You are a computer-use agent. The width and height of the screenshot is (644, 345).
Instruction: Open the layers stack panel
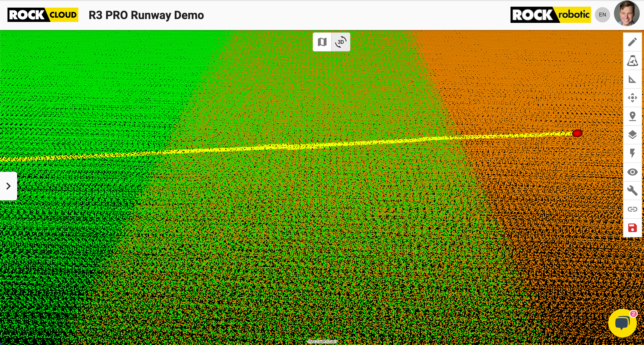coord(632,135)
